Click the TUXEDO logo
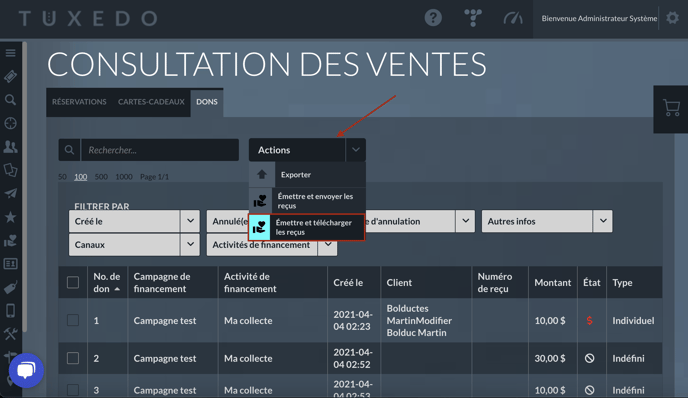The width and height of the screenshot is (688, 398). pos(88,18)
